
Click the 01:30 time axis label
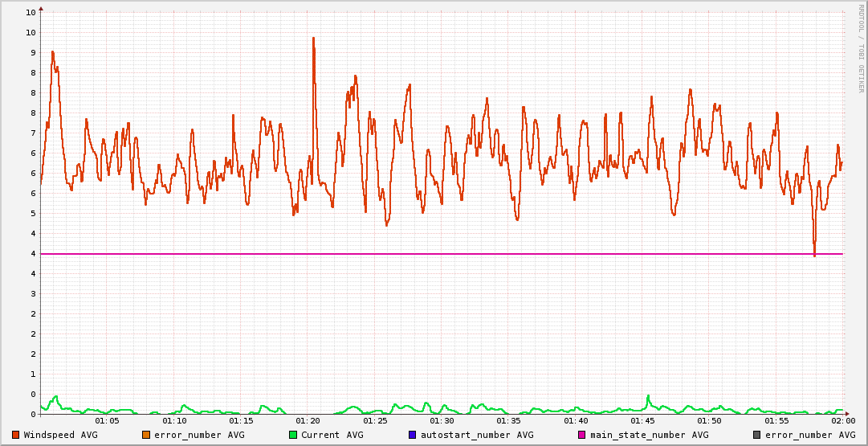click(x=442, y=420)
